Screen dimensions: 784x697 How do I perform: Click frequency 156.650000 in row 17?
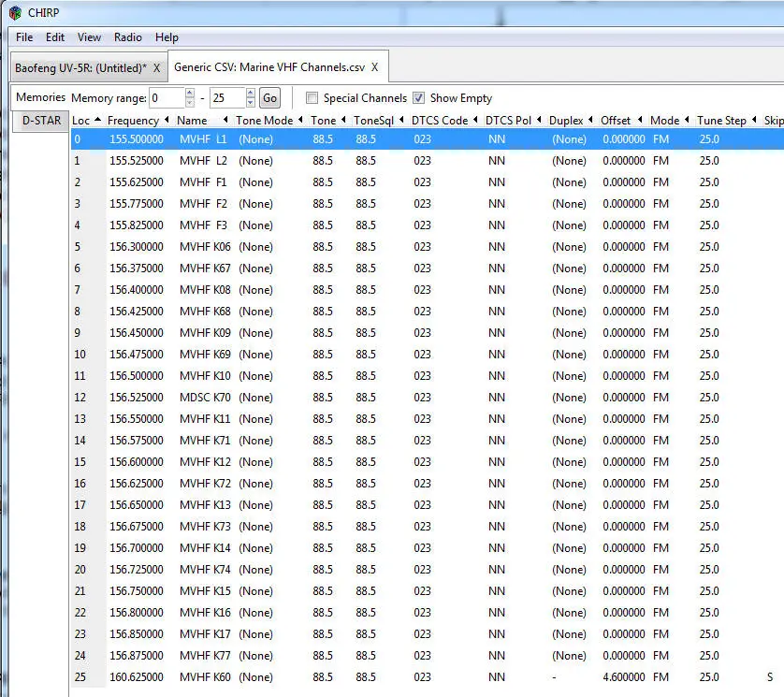(x=137, y=504)
